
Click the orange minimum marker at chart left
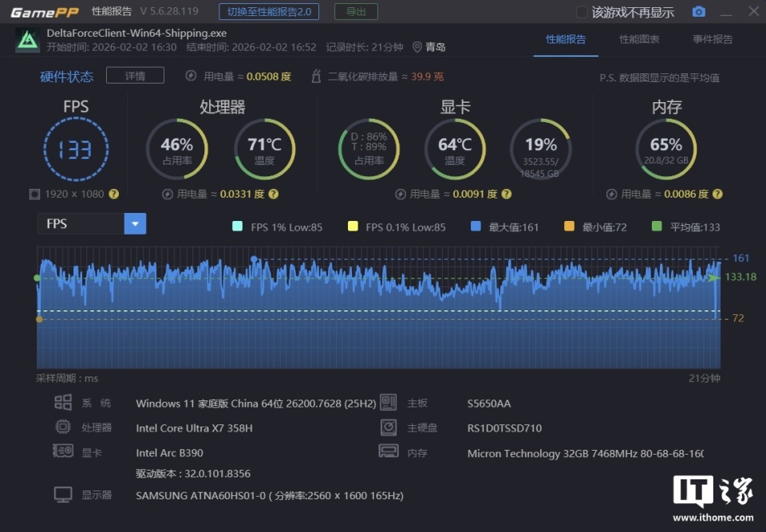(39, 319)
